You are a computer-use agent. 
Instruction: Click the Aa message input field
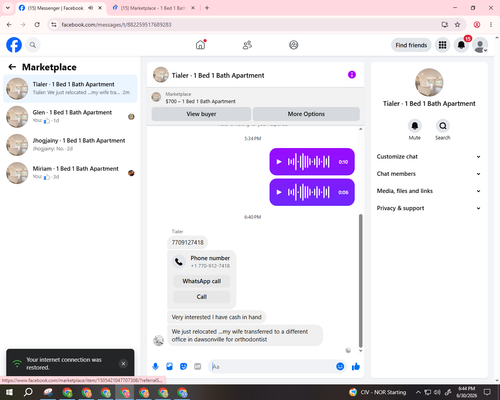click(272, 367)
